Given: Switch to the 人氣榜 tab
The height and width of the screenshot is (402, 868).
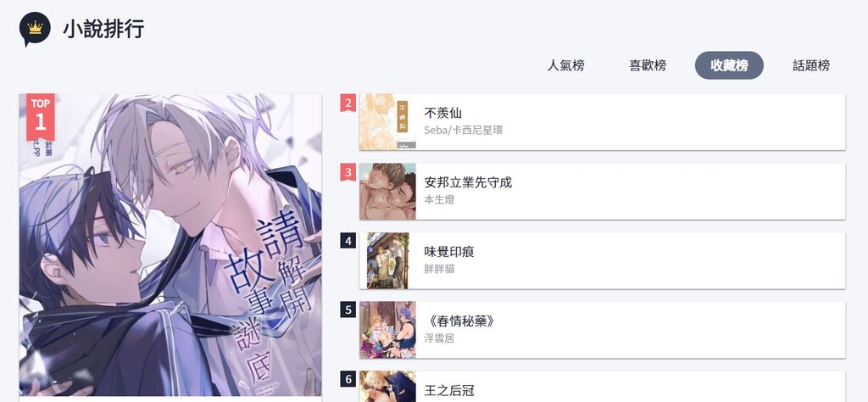Looking at the screenshot, I should click(x=565, y=65).
